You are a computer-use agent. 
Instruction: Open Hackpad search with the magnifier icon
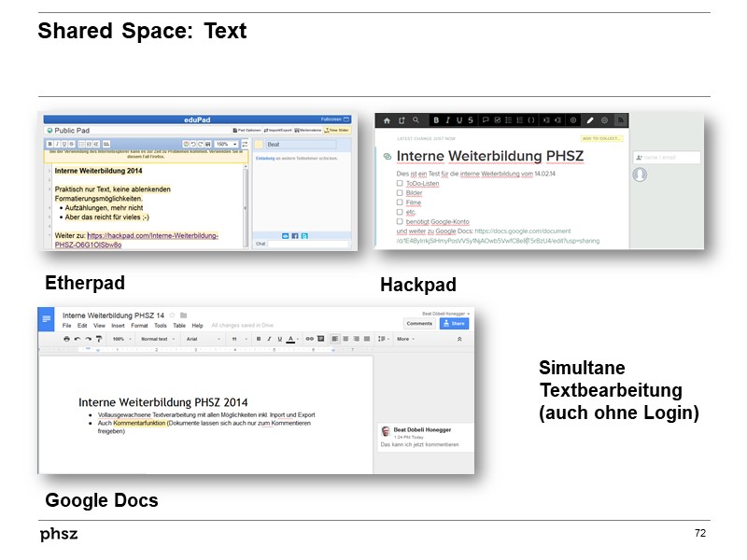point(416,119)
